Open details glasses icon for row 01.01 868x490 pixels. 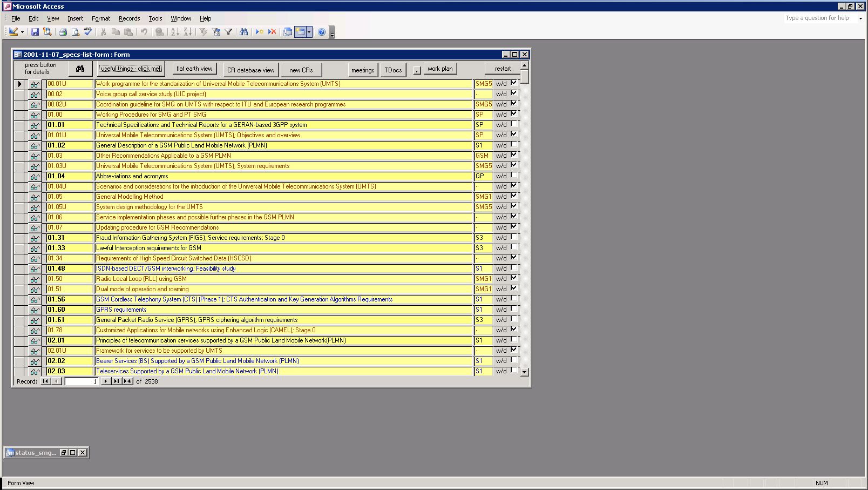35,125
